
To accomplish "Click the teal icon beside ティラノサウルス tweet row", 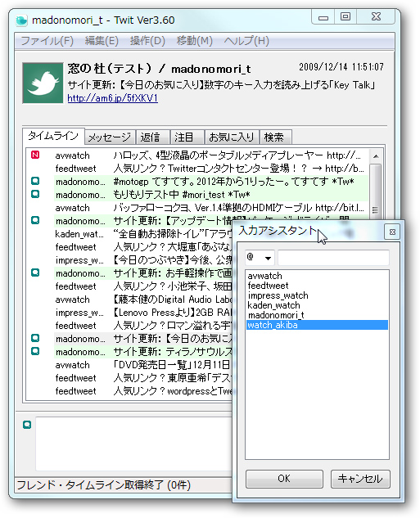I will coord(35,351).
